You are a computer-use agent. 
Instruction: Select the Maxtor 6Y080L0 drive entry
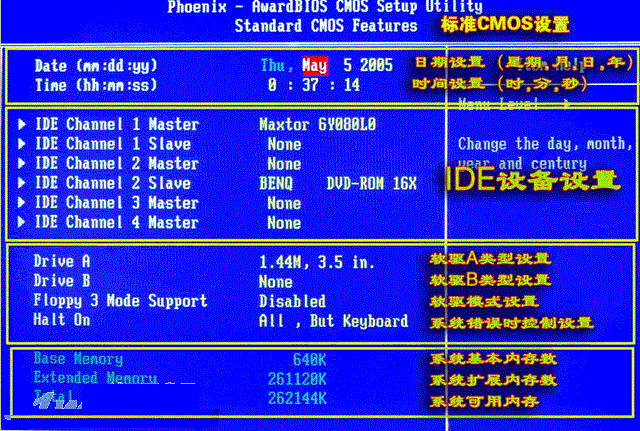[317, 125]
